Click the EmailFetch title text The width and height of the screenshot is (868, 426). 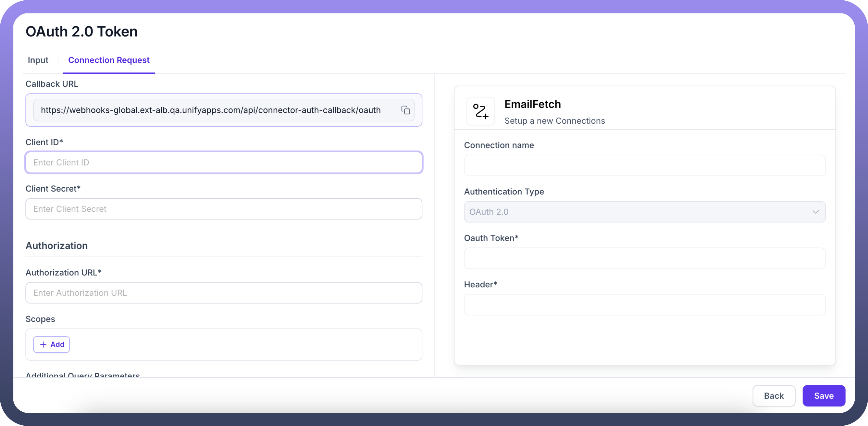coord(532,105)
